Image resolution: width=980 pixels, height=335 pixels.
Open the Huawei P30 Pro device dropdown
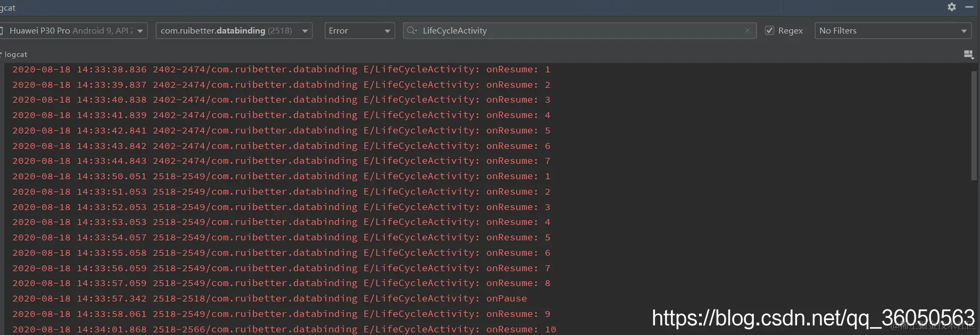pyautogui.click(x=73, y=31)
